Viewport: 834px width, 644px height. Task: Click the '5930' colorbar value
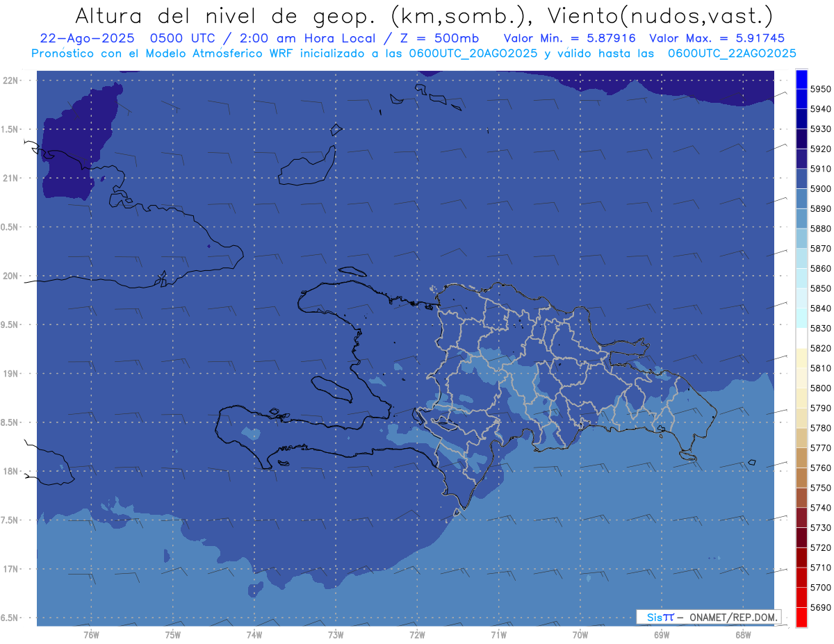tap(820, 129)
